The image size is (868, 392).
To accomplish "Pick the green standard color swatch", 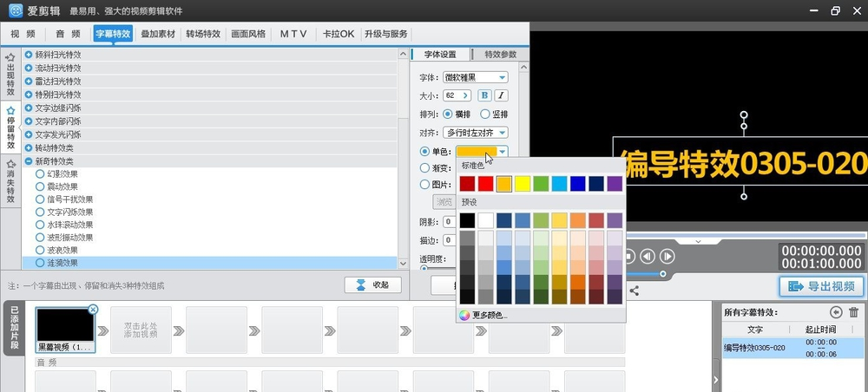I will (541, 183).
